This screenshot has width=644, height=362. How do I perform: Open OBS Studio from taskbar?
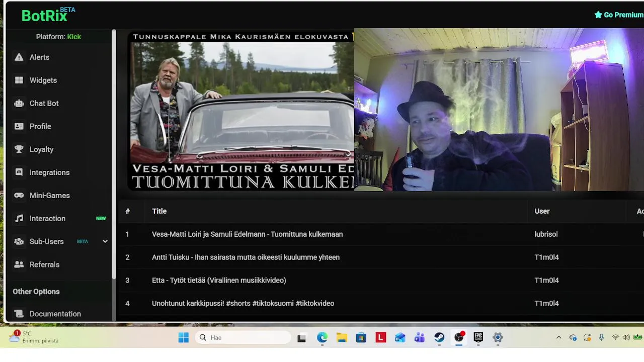coord(459,337)
